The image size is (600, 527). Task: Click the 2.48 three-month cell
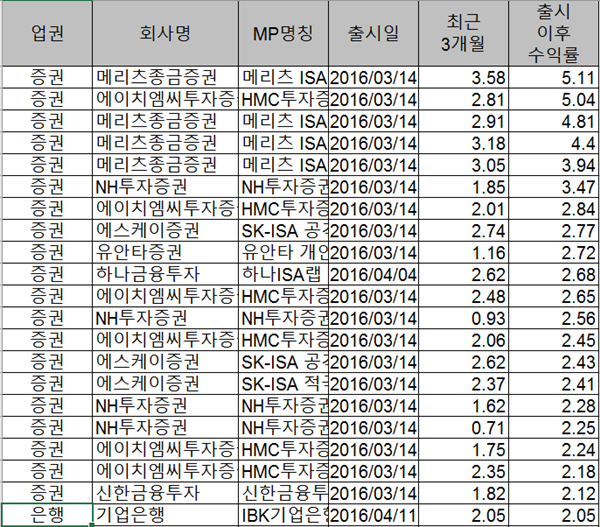click(463, 296)
